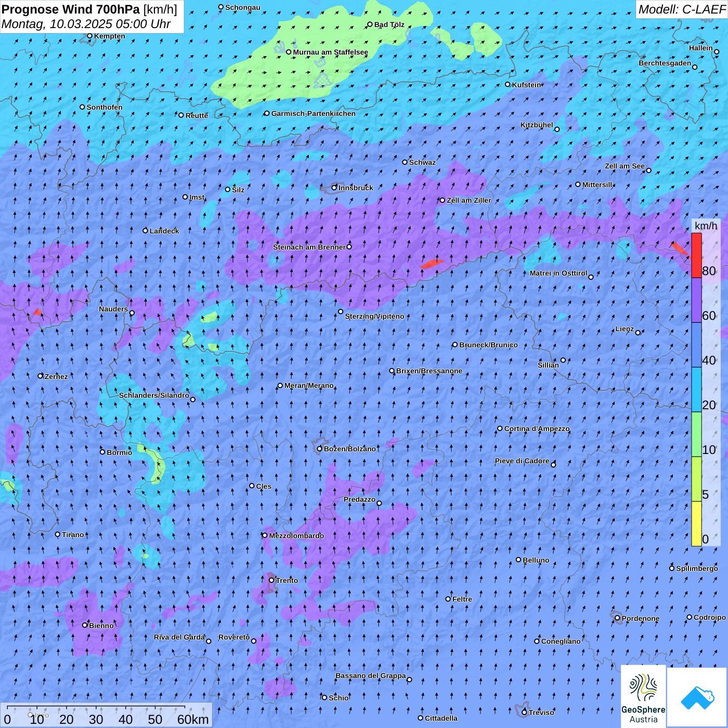The image size is (728, 728).
Task: Click the Predazzo label
Action: 359,499
